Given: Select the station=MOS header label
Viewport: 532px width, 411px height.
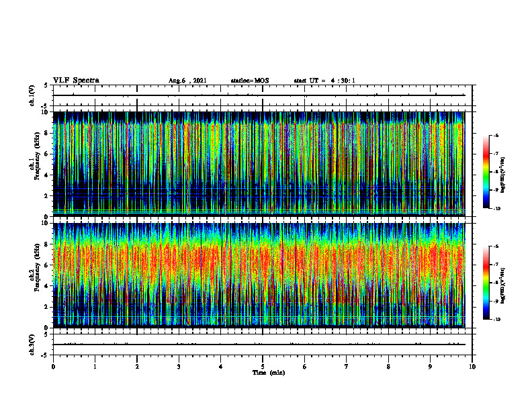Looking at the screenshot, I should (x=250, y=81).
